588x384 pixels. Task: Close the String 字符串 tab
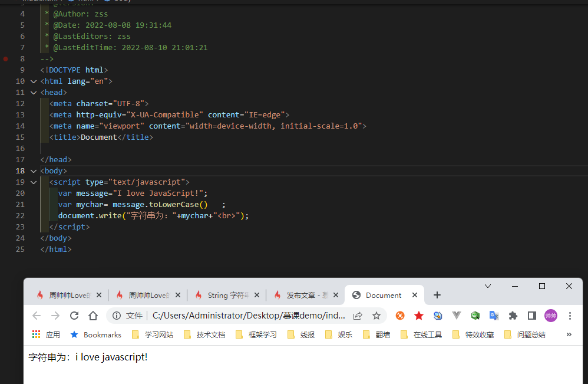[x=257, y=295]
